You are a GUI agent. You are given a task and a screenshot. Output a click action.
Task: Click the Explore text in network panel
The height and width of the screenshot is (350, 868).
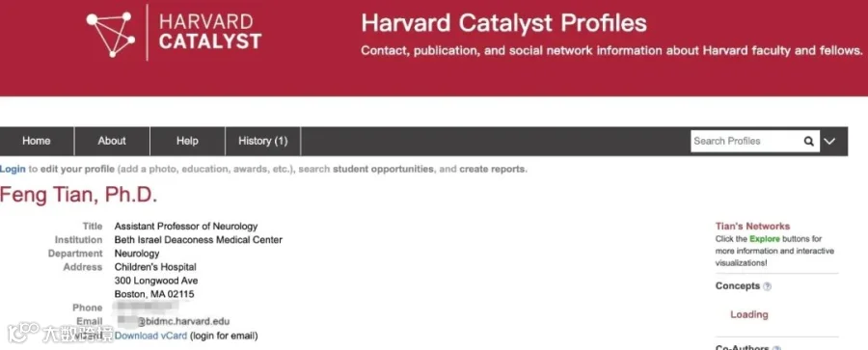[x=765, y=239]
